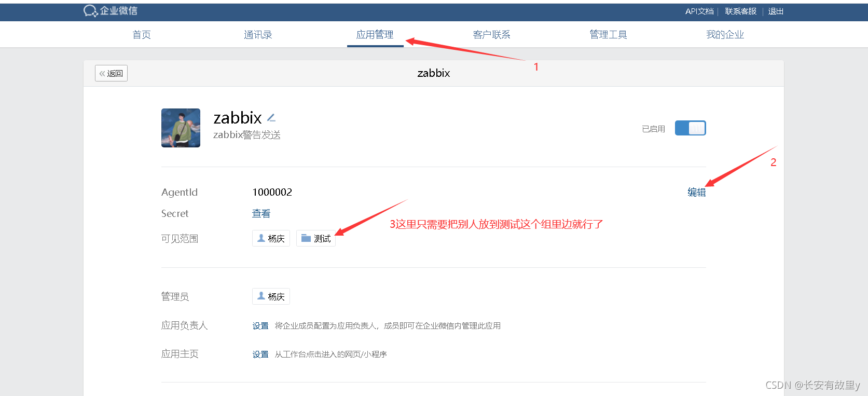Click 退出 to log out

[776, 11]
